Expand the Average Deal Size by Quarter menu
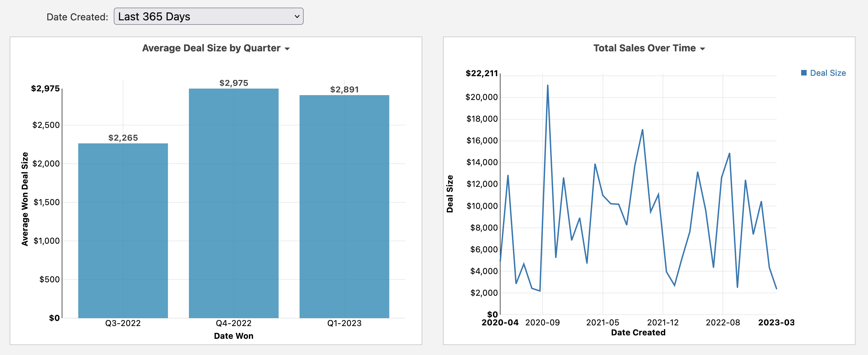This screenshot has height=355, width=868. pos(288,49)
